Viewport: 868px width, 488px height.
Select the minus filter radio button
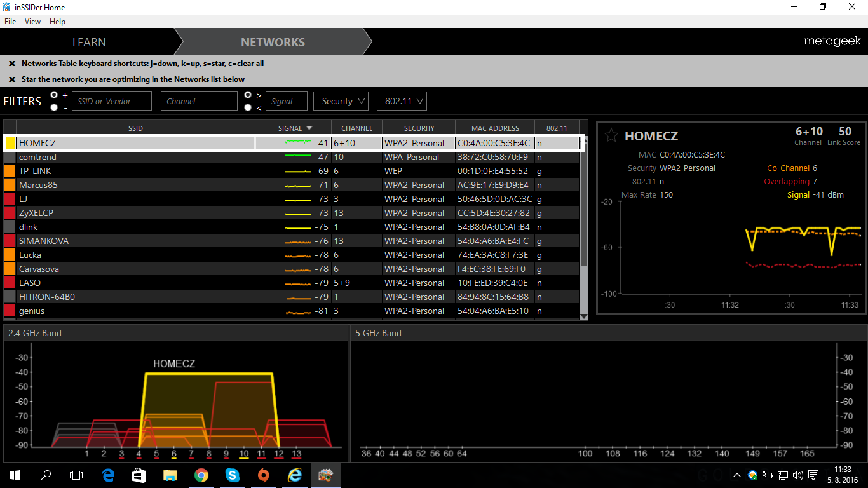pyautogui.click(x=54, y=107)
